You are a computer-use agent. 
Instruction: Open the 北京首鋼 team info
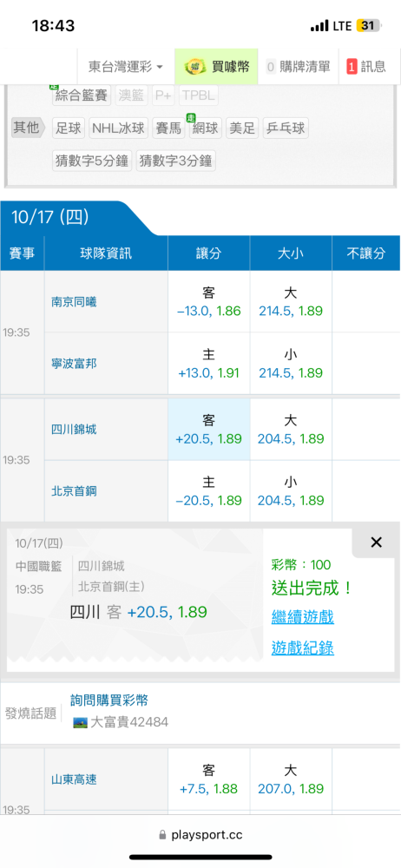[74, 491]
